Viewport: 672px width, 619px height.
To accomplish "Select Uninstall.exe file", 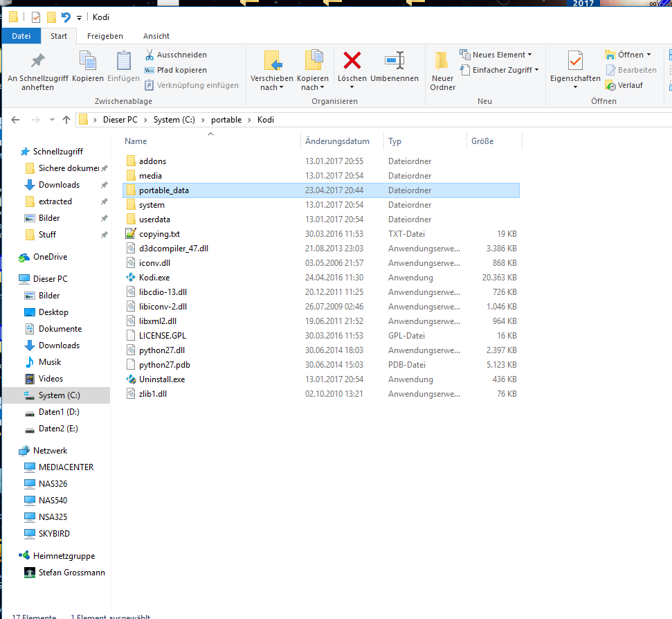I will tap(161, 379).
